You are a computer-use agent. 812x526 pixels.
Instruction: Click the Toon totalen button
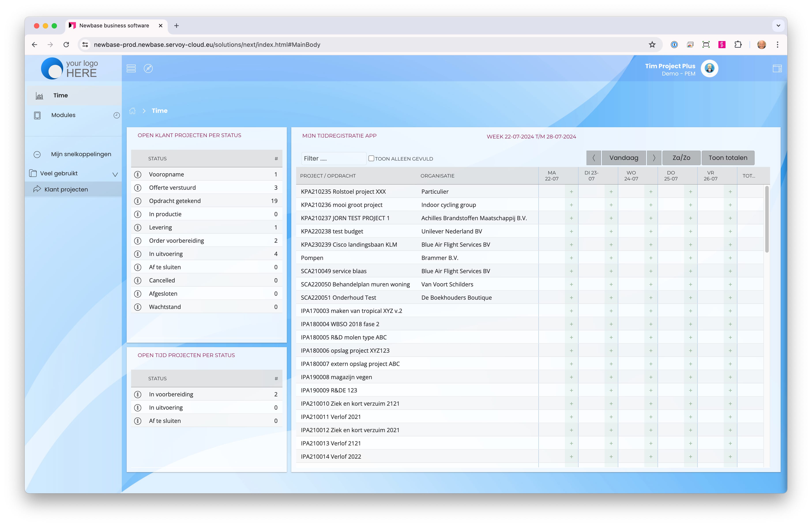[728, 158]
